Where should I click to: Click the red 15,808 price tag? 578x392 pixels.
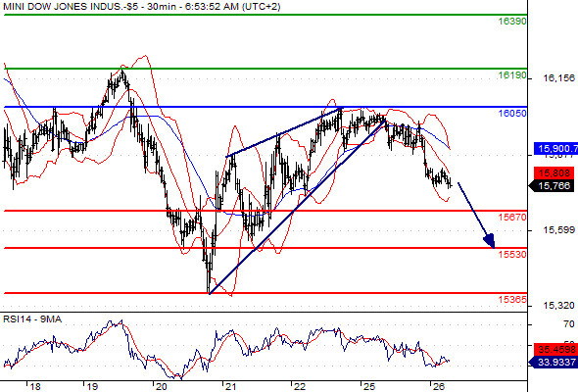554,172
